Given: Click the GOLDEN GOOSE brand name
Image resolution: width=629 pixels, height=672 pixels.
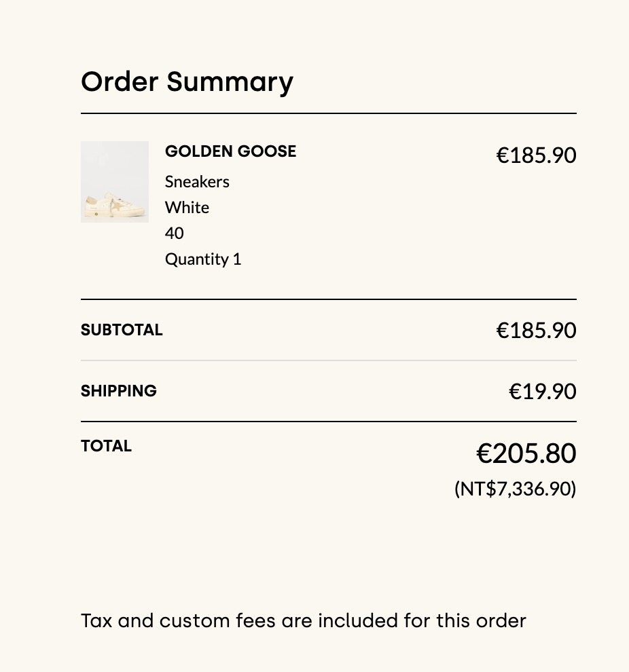Looking at the screenshot, I should point(230,151).
